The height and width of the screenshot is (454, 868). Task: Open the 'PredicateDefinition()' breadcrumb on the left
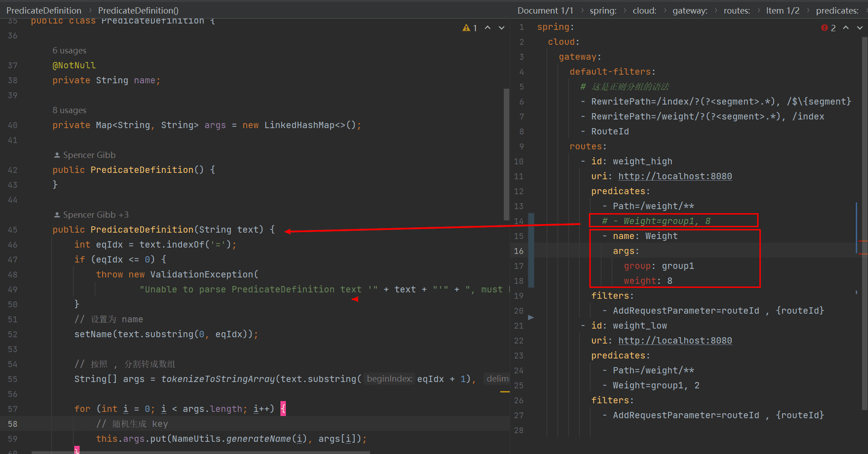pos(138,10)
